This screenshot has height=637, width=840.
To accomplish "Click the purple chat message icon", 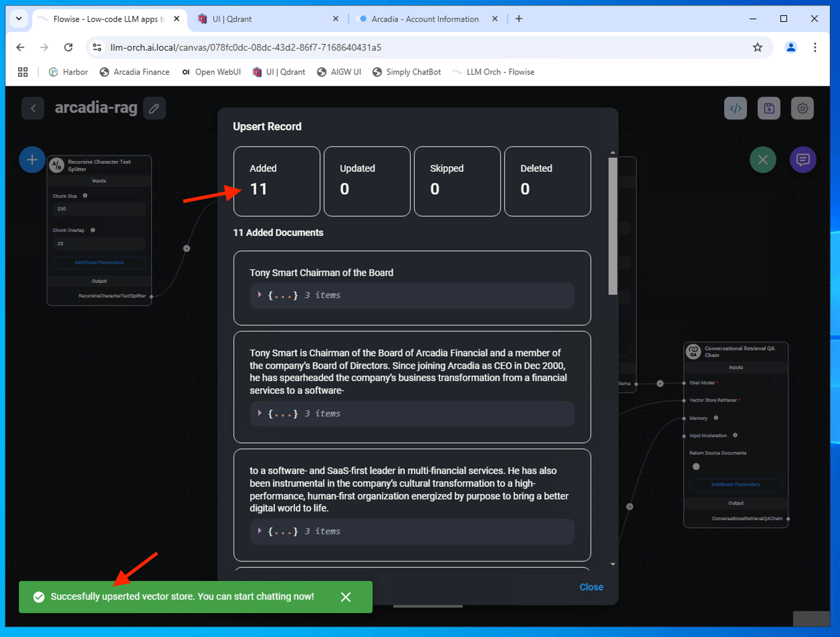I will pyautogui.click(x=803, y=160).
